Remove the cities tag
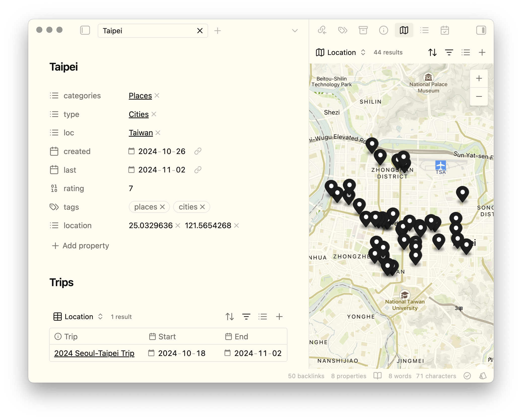The height and width of the screenshot is (420, 522). 203,207
